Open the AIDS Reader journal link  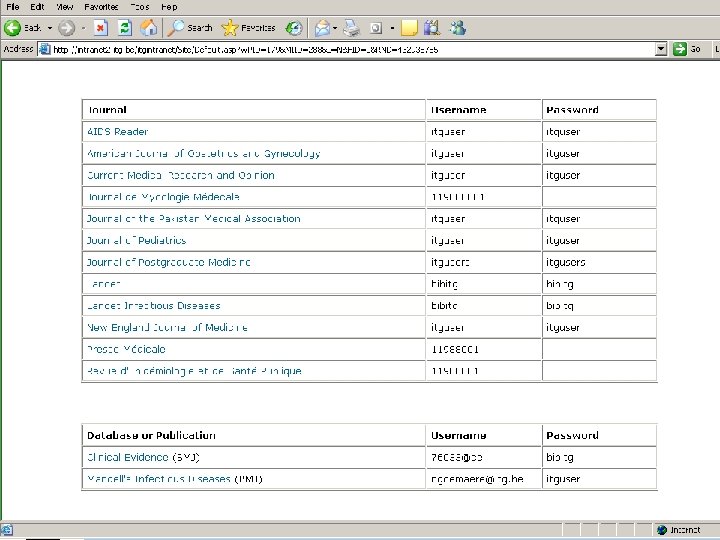coord(118,132)
